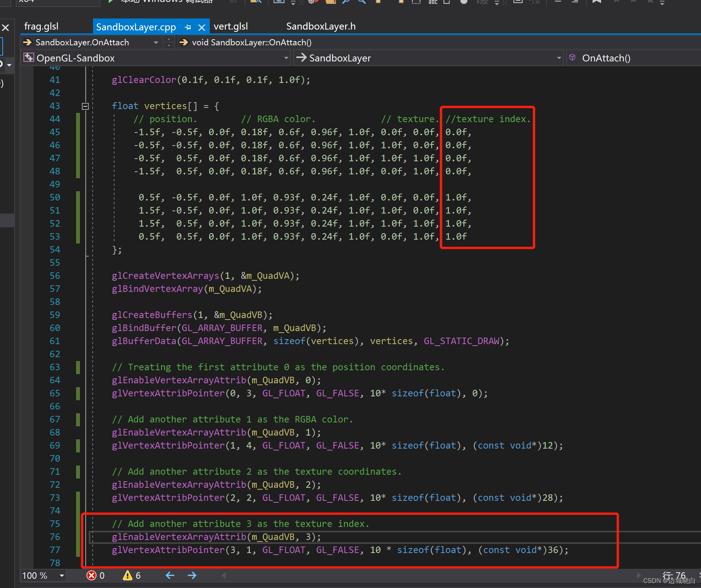Open the 100 % zoom dropdown
Image resolution: width=701 pixels, height=588 pixels.
coord(61,575)
